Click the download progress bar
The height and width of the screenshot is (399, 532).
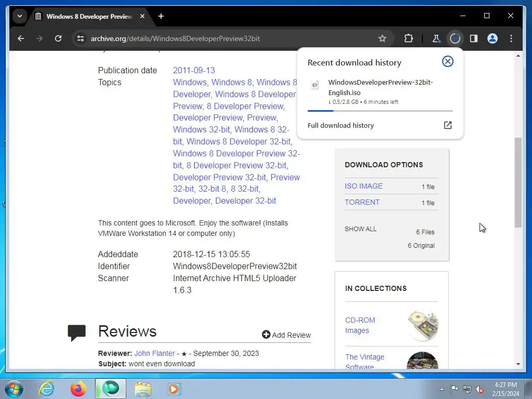tap(380, 111)
